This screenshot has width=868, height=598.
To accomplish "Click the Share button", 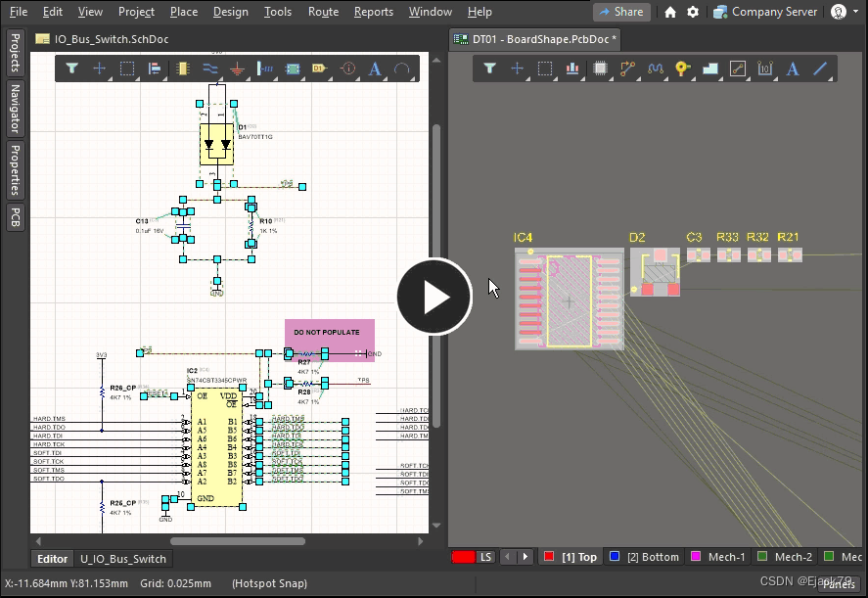I will tap(620, 12).
